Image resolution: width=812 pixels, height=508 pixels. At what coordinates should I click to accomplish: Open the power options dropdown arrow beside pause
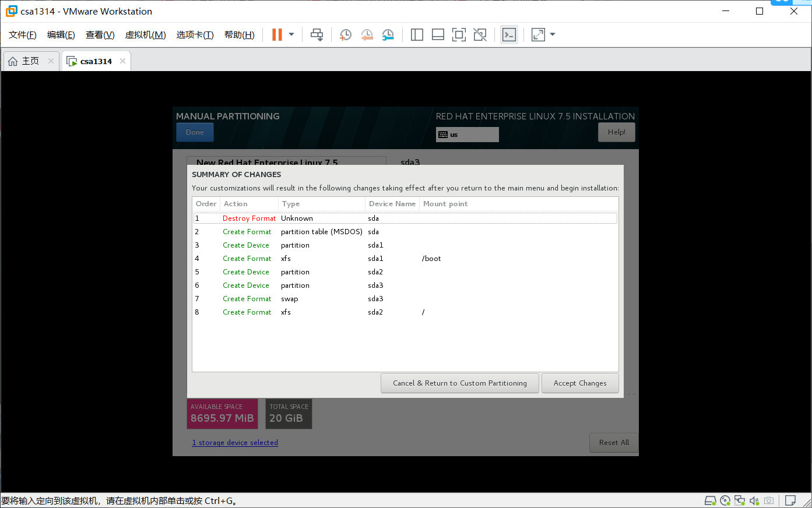[x=291, y=35]
